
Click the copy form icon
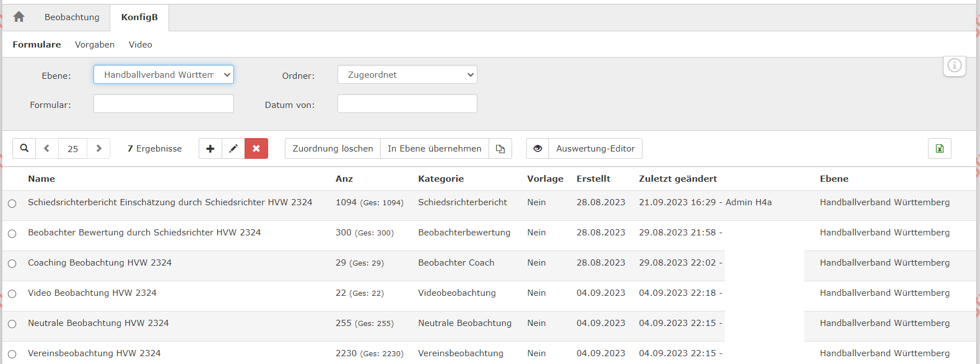click(500, 148)
